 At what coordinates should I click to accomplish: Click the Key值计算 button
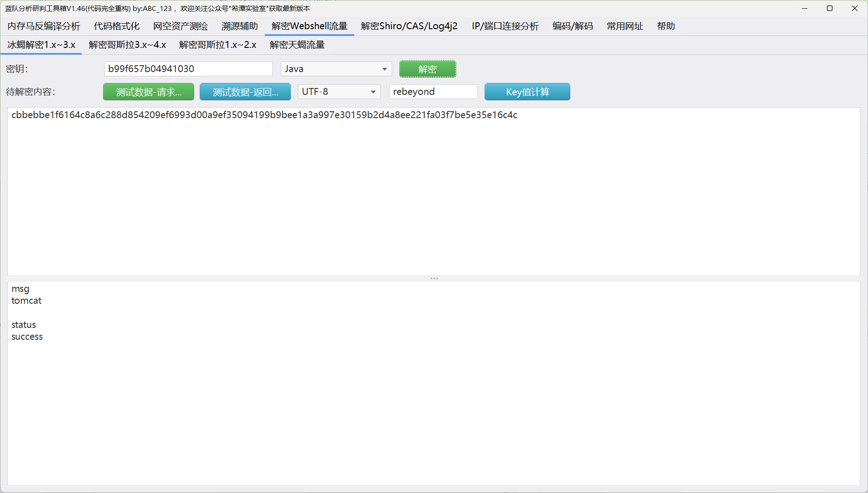527,92
